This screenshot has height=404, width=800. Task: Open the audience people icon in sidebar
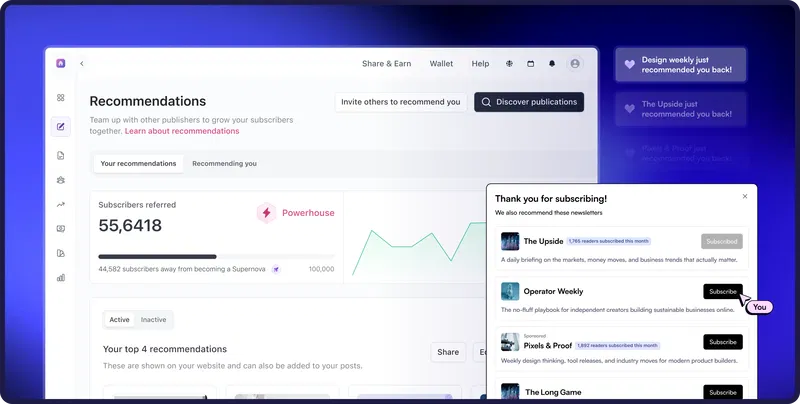[x=61, y=180]
